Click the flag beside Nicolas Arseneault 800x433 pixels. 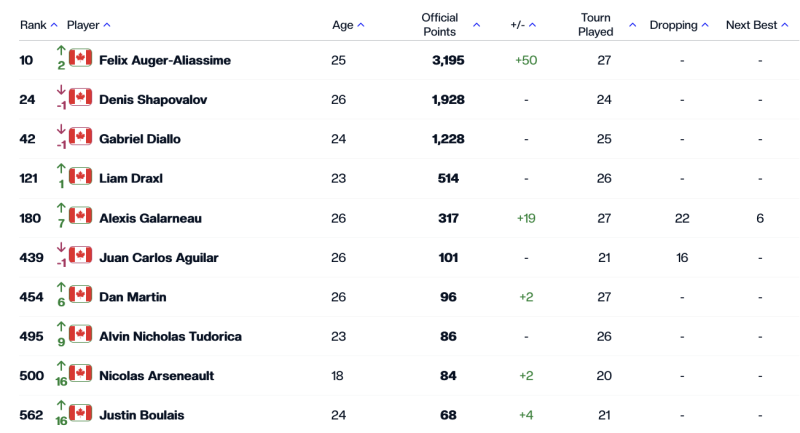pyautogui.click(x=81, y=374)
